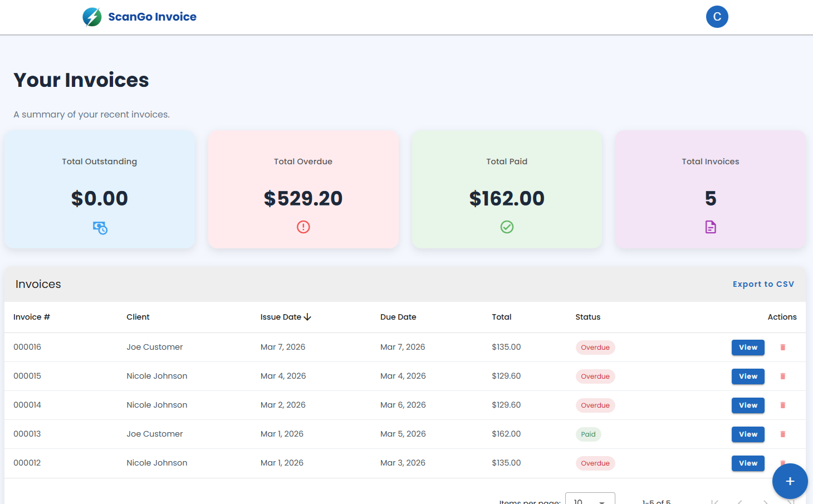This screenshot has width=813, height=504.
Task: Click the Paid badge for invoice 000013
Action: [x=589, y=434]
